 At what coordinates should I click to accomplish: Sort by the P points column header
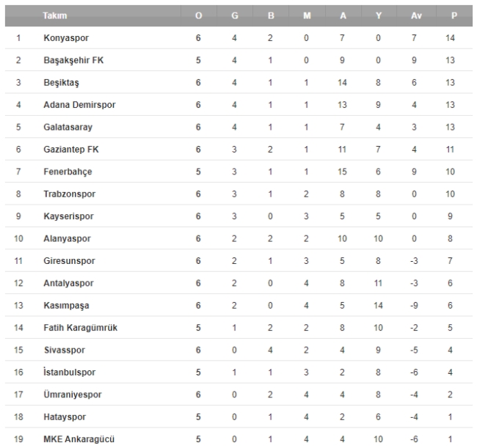pyautogui.click(x=449, y=15)
